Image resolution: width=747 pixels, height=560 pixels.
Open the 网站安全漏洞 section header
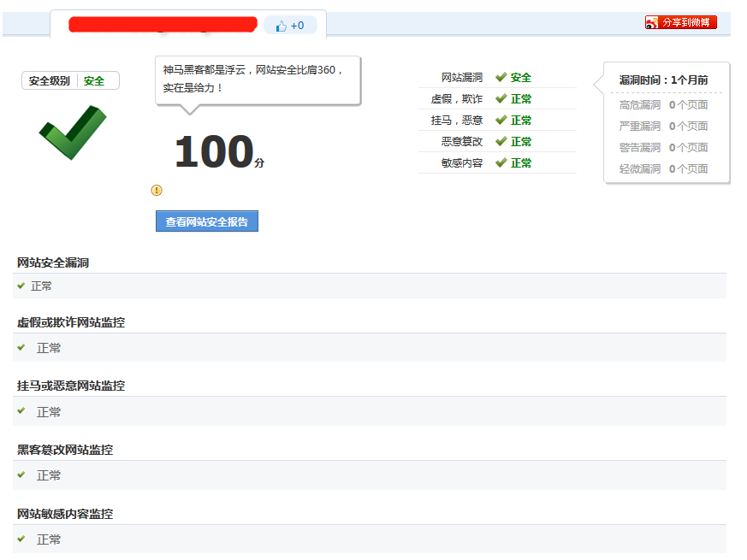(53, 262)
